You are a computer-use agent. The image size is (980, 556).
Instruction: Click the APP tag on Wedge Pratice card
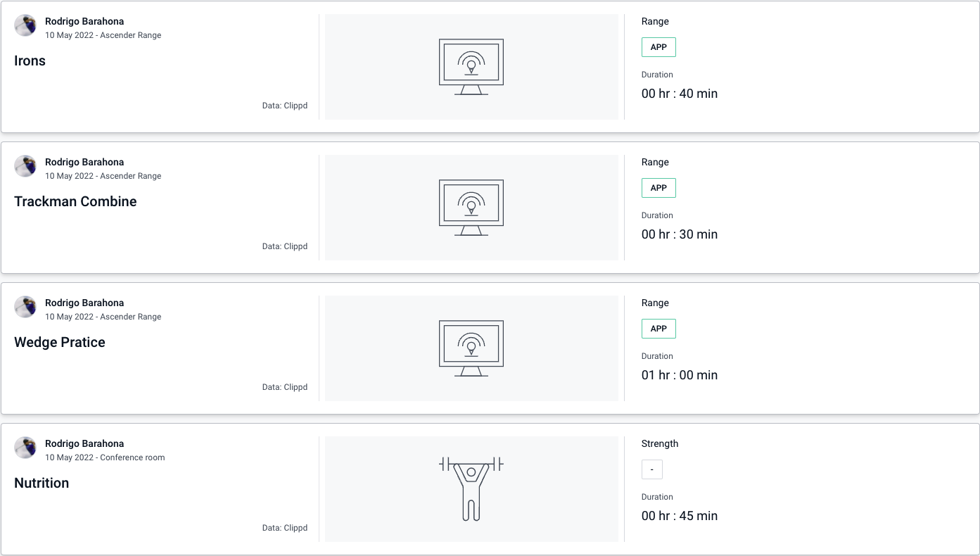point(658,329)
